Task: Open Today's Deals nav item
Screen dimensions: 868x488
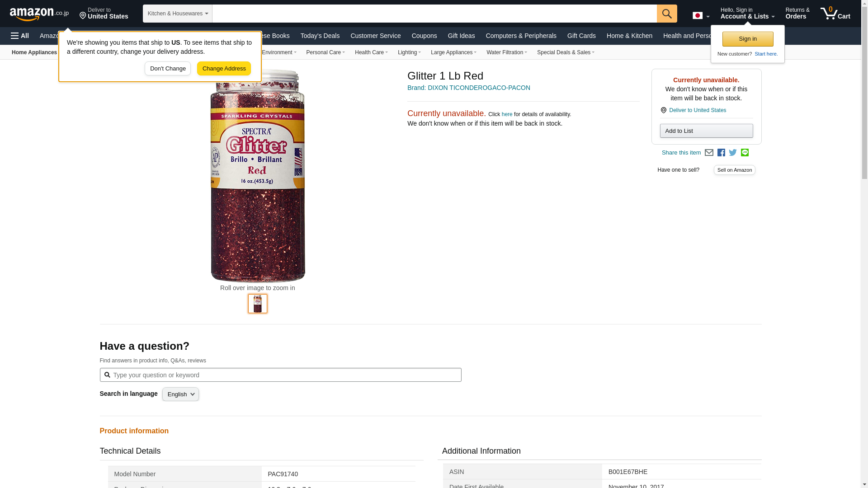Action: click(x=320, y=36)
